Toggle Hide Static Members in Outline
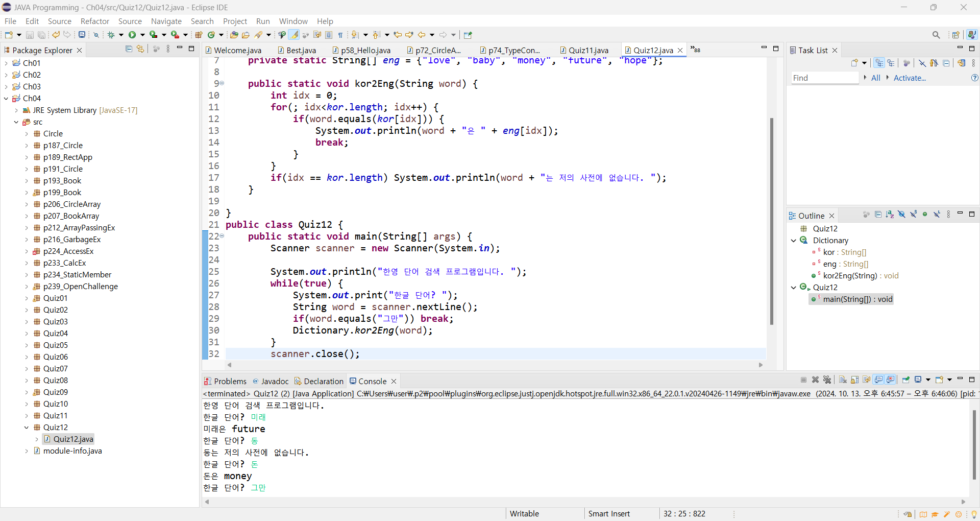 coord(913,215)
